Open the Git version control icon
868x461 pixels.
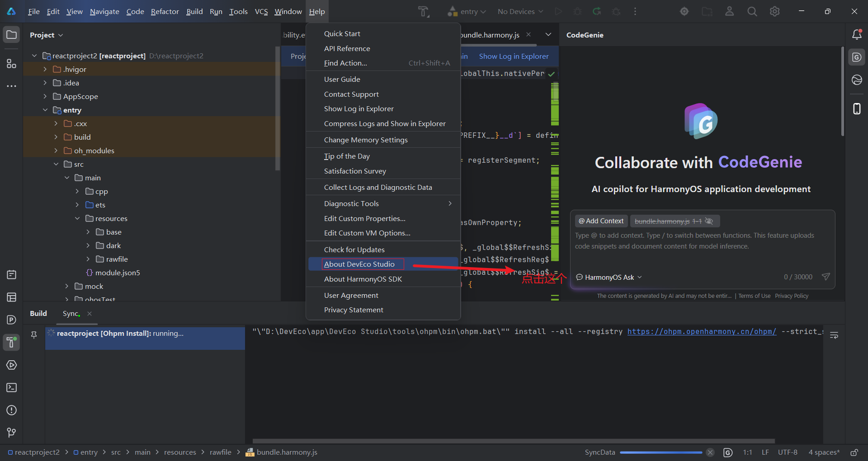(x=11, y=433)
